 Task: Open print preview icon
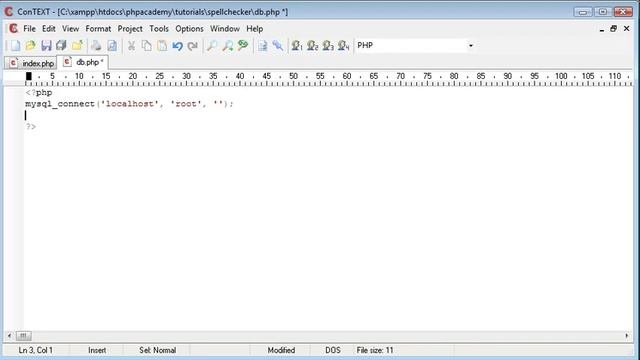click(x=112, y=45)
